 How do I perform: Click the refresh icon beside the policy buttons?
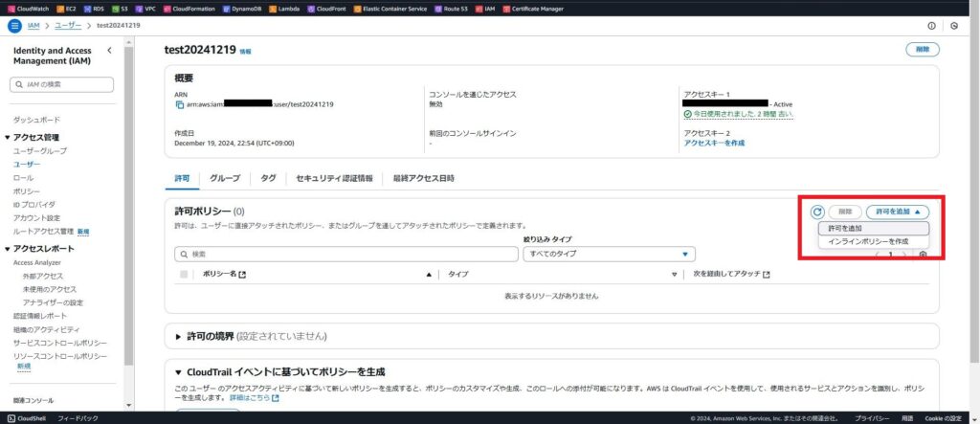[x=816, y=212]
